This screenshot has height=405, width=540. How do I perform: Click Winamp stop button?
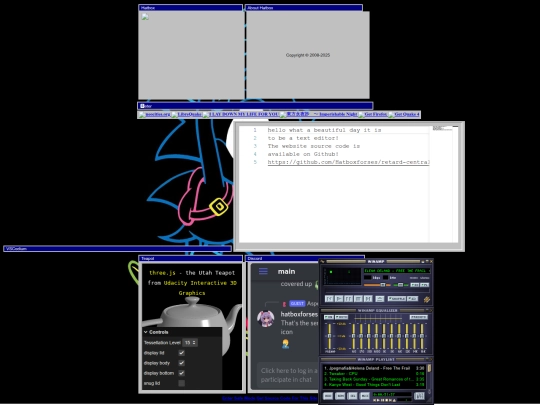[358, 299]
